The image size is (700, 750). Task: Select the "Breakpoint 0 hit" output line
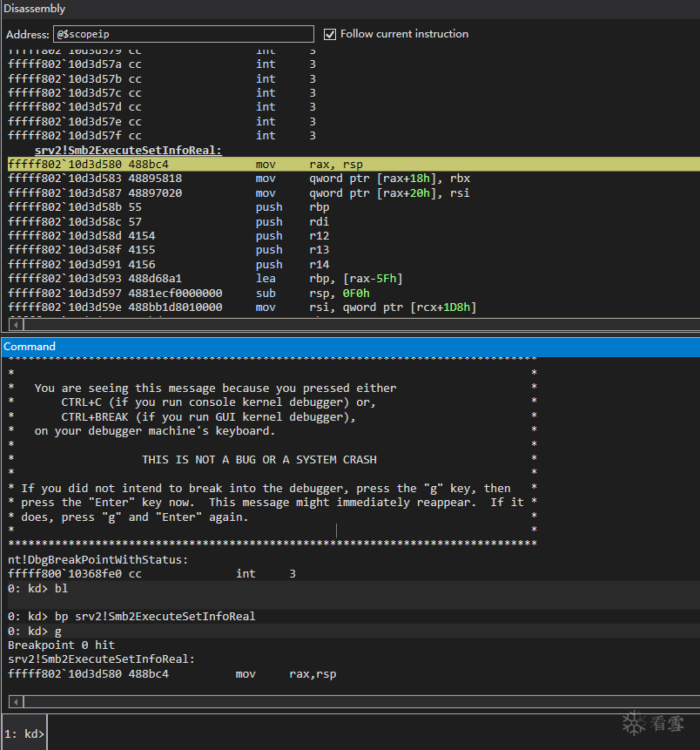point(61,645)
